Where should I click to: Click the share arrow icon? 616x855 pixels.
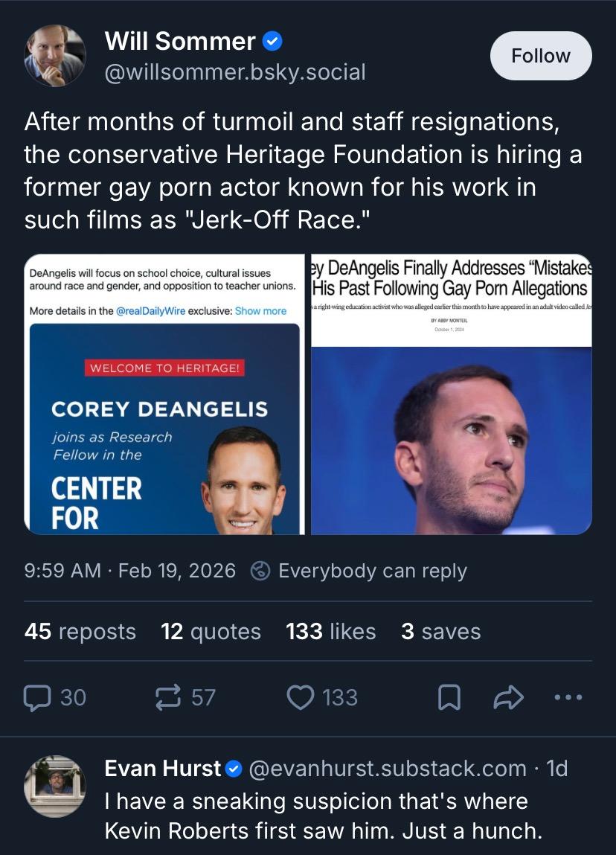click(508, 697)
